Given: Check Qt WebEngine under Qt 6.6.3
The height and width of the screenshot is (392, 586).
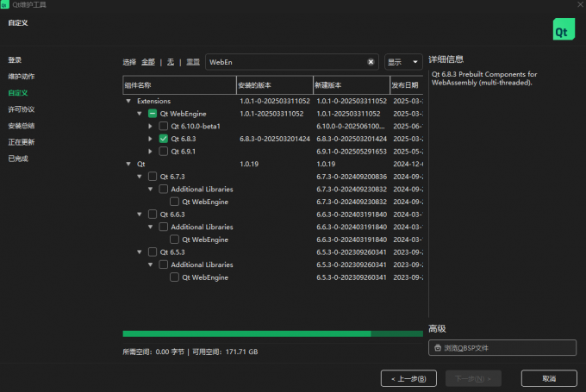Looking at the screenshot, I should click(174, 240).
